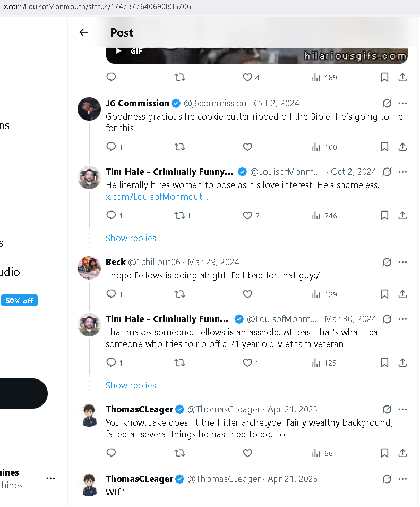Expand replies under the Vietnam veteran reply
This screenshot has height=507, width=420.
click(x=131, y=385)
